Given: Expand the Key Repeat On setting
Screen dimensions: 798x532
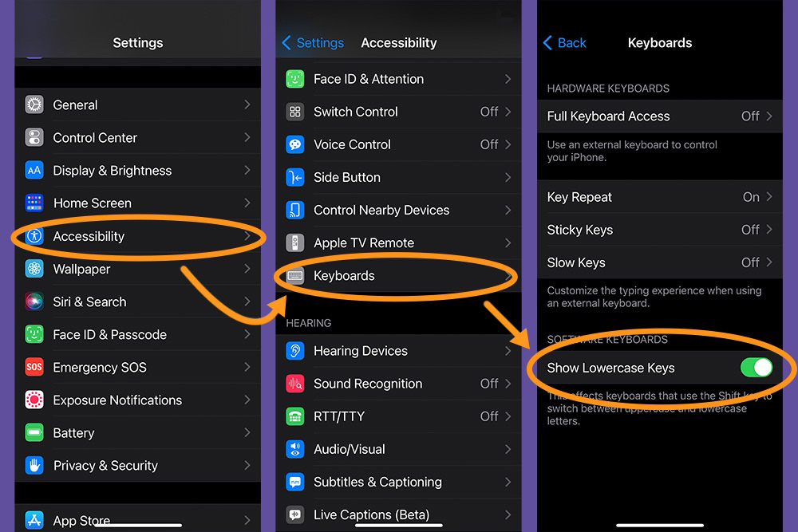Looking at the screenshot, I should [658, 197].
